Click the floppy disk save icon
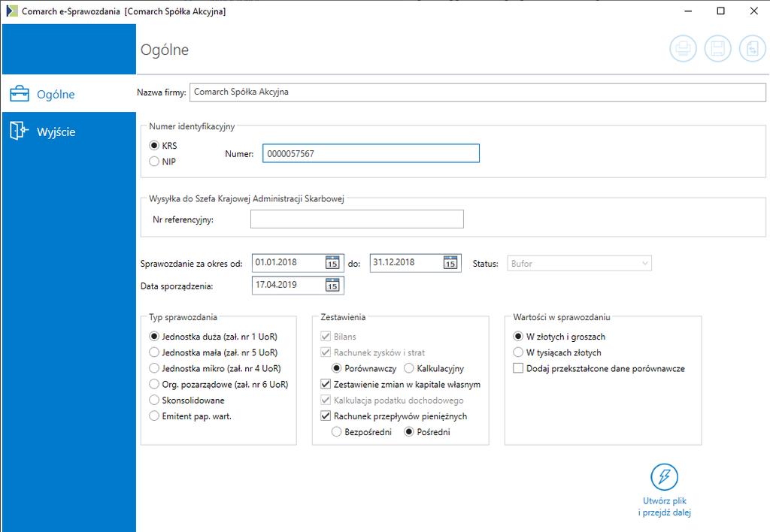Viewport: 770px width, 532px height. click(x=718, y=49)
